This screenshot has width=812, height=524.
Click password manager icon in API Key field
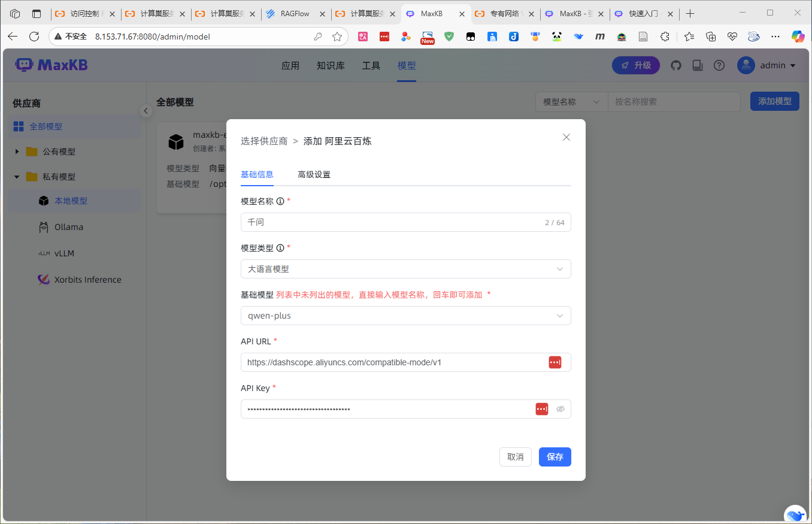pyautogui.click(x=542, y=409)
